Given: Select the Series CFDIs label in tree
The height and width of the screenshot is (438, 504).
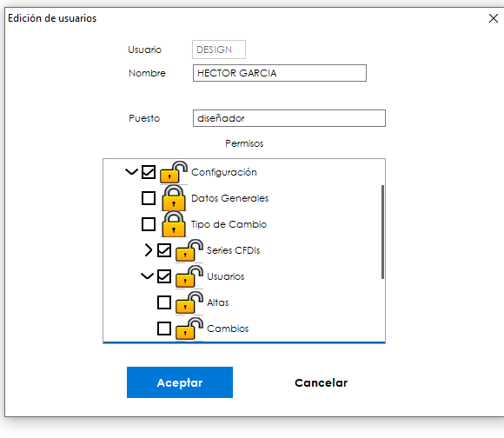Looking at the screenshot, I should pyautogui.click(x=234, y=250).
